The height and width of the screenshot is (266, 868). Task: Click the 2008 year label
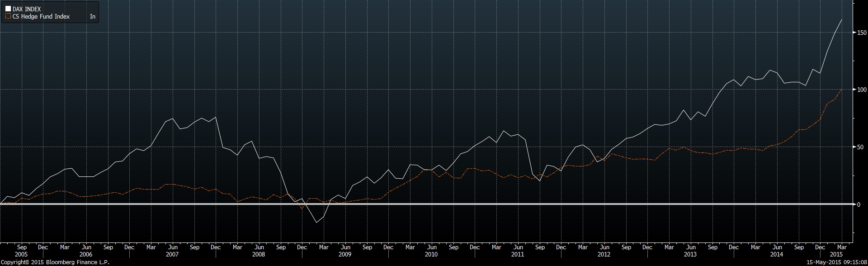pos(259,255)
